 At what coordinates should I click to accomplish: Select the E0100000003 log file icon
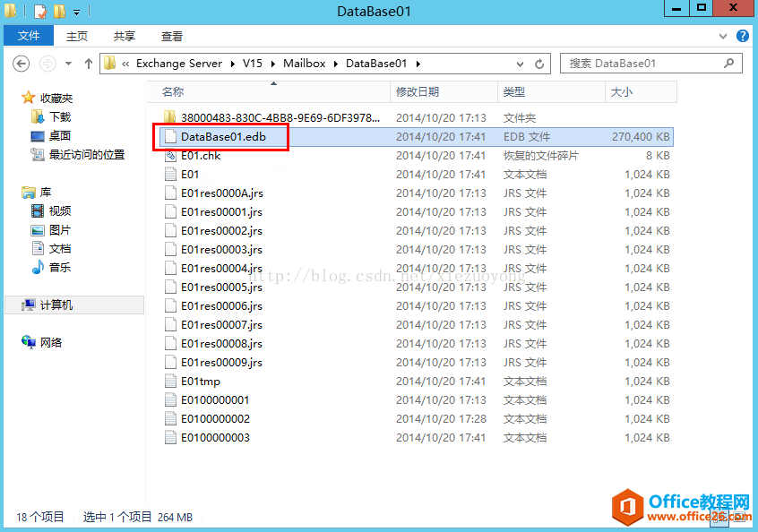[x=170, y=438]
